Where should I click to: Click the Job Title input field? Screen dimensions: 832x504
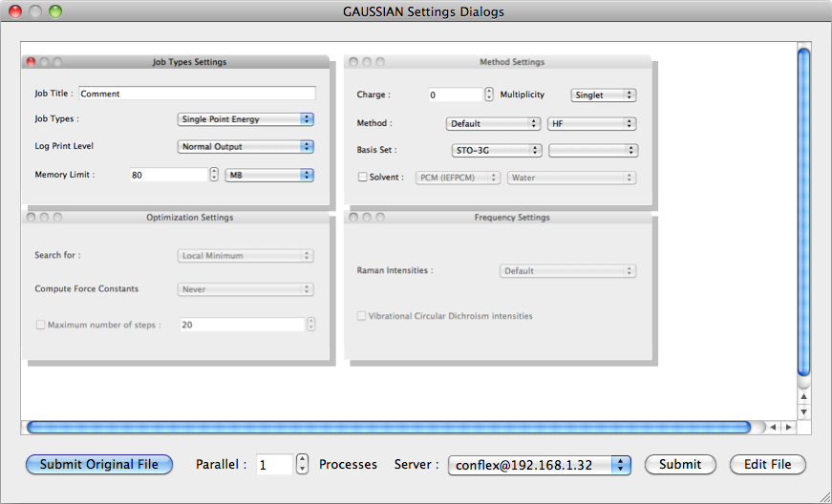(197, 94)
